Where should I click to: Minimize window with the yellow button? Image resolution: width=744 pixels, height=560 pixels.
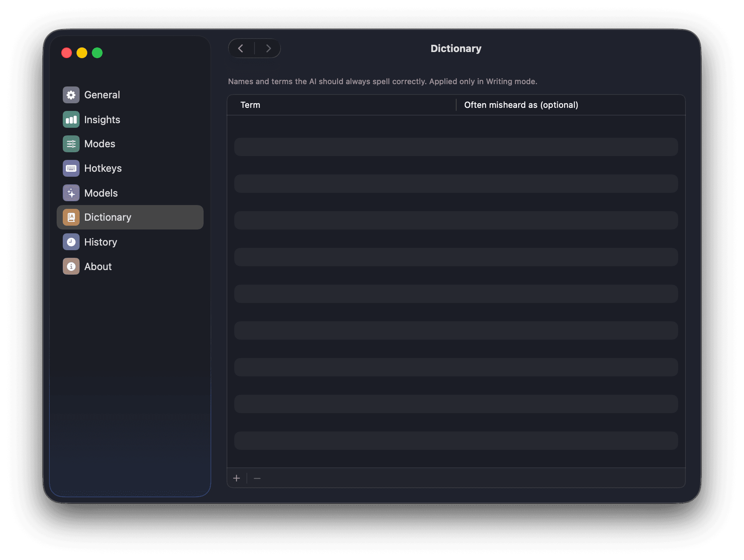pyautogui.click(x=82, y=53)
